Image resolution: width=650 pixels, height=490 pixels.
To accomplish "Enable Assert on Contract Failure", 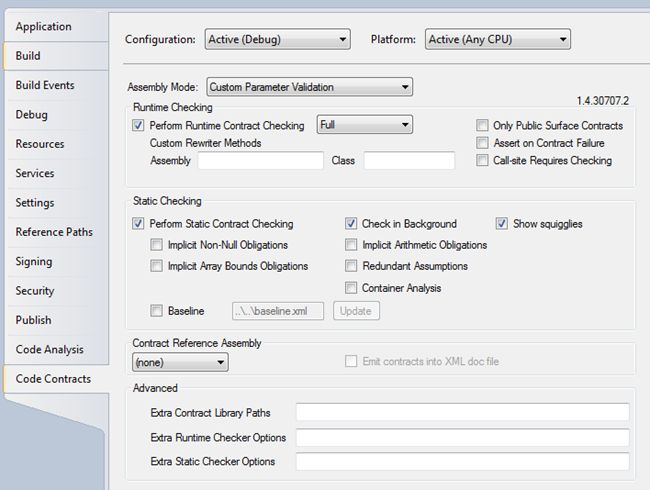I will tap(482, 143).
